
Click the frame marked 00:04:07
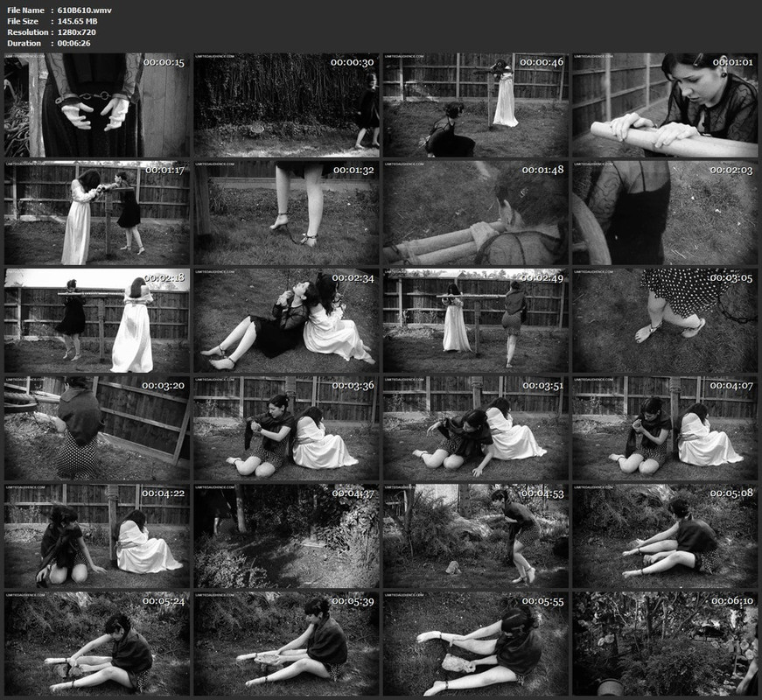click(x=665, y=428)
